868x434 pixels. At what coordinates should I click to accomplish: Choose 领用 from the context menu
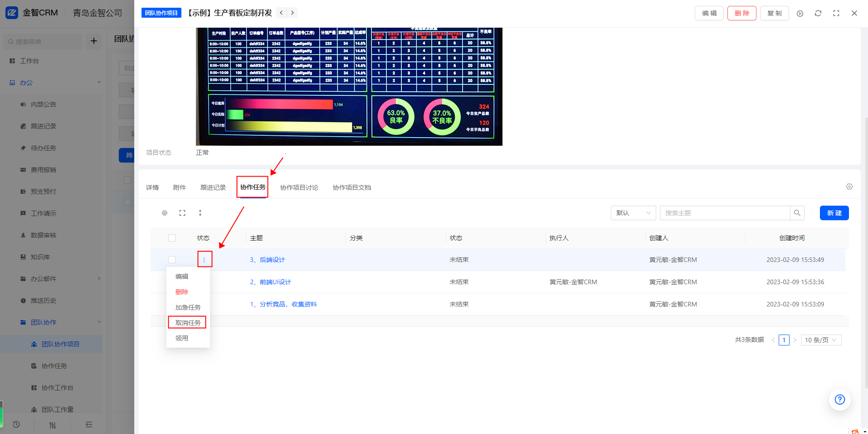[188, 338]
